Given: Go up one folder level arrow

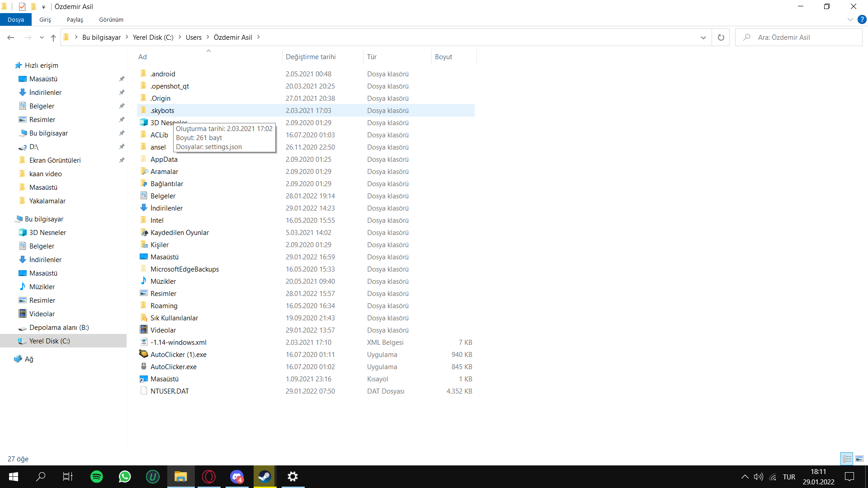Looking at the screenshot, I should (53, 38).
